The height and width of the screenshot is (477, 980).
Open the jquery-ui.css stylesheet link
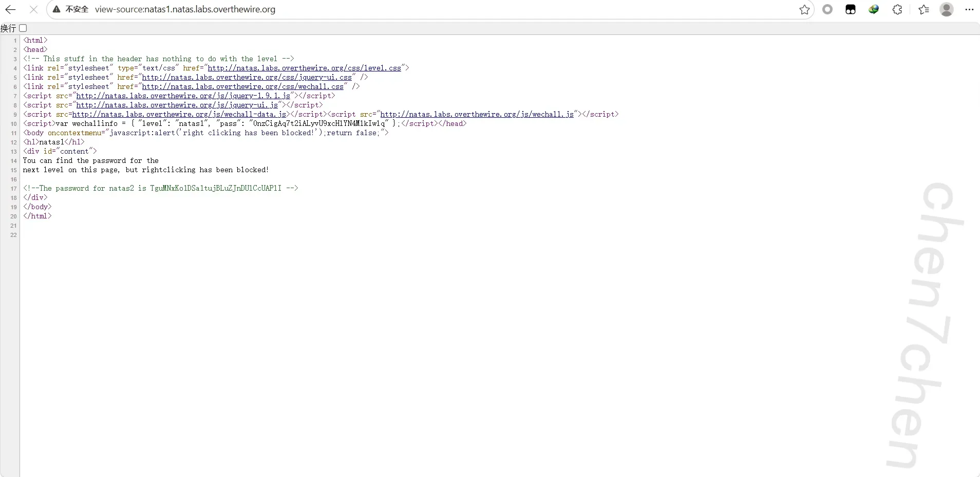pyautogui.click(x=247, y=78)
